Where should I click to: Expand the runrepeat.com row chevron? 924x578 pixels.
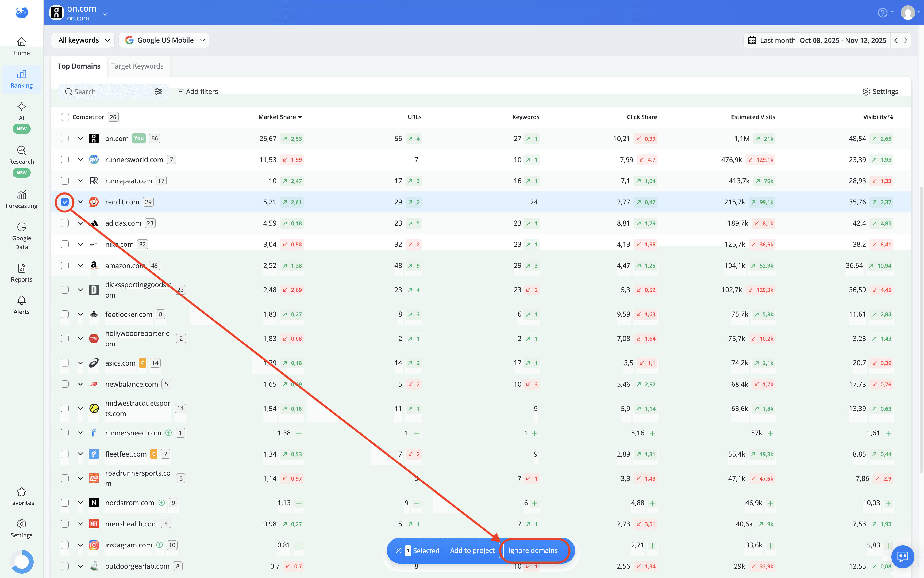point(80,181)
